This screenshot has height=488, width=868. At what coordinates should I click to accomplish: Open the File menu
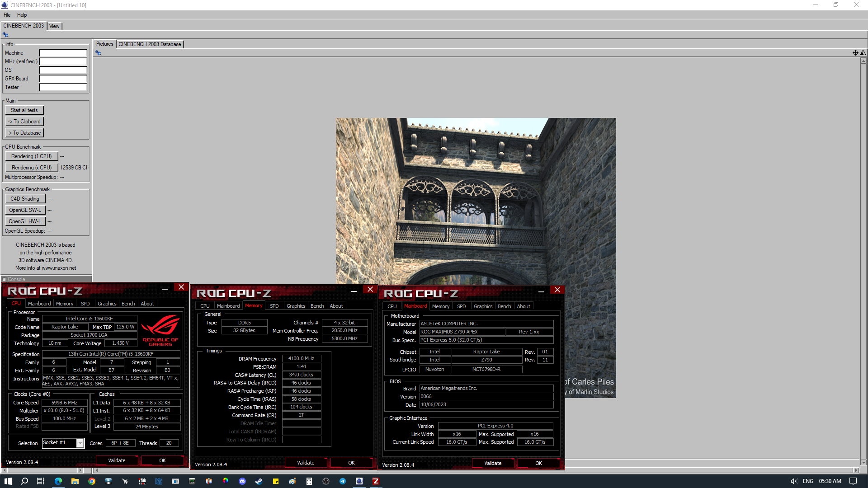pos(7,15)
